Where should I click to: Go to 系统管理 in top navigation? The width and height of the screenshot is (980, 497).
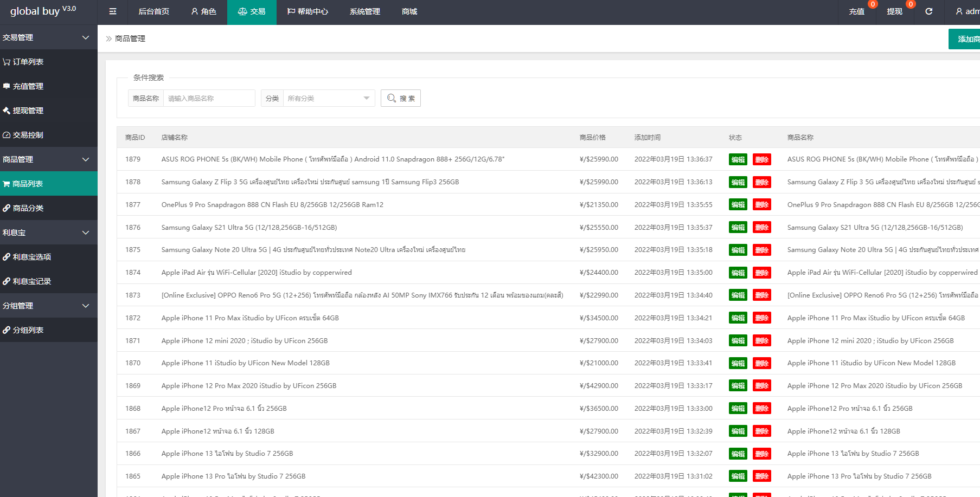tap(364, 11)
